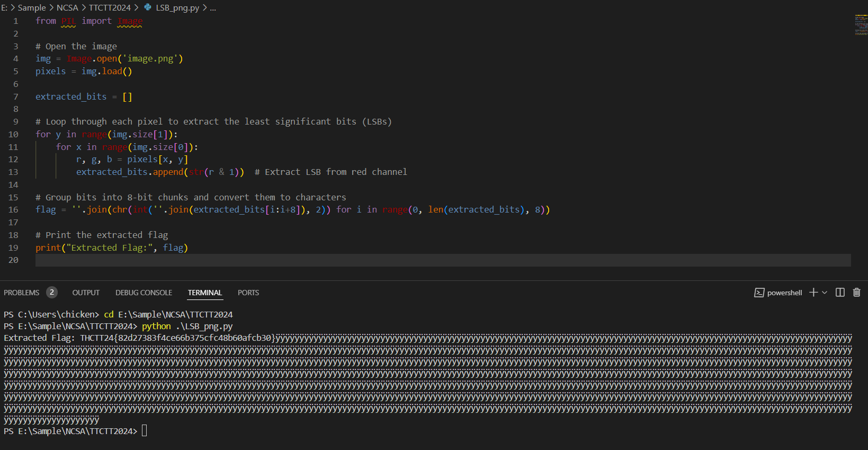This screenshot has height=450, width=868.
Task: Click 'flag' variable on line 16
Action: pos(46,209)
